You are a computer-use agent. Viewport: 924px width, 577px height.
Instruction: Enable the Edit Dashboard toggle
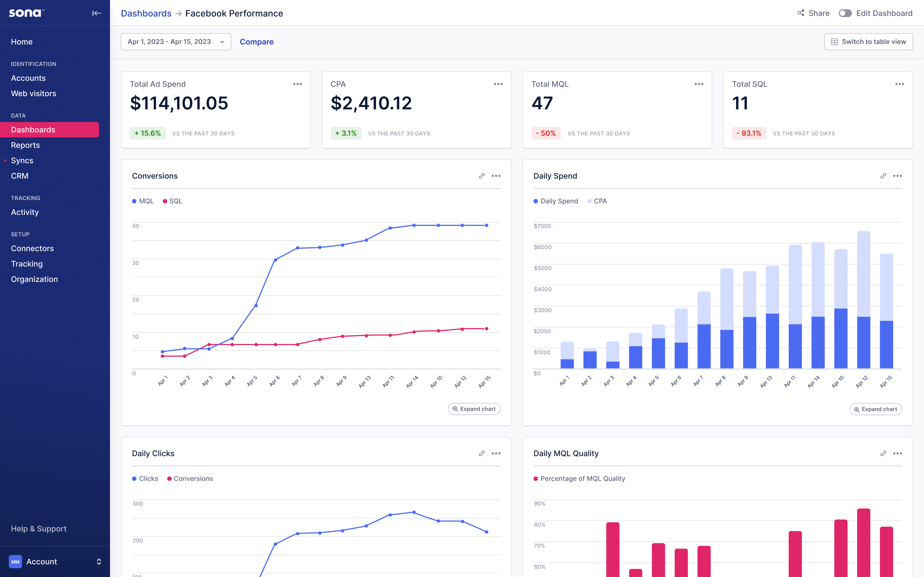click(x=845, y=13)
